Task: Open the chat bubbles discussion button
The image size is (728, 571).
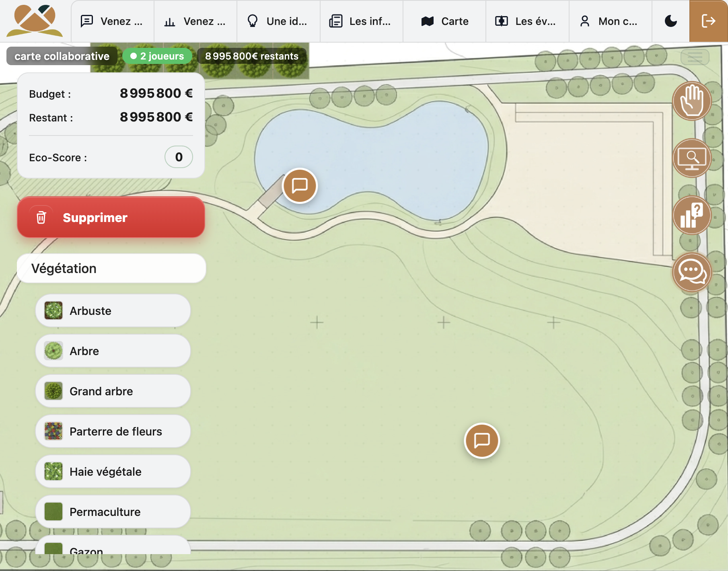Action: [692, 272]
